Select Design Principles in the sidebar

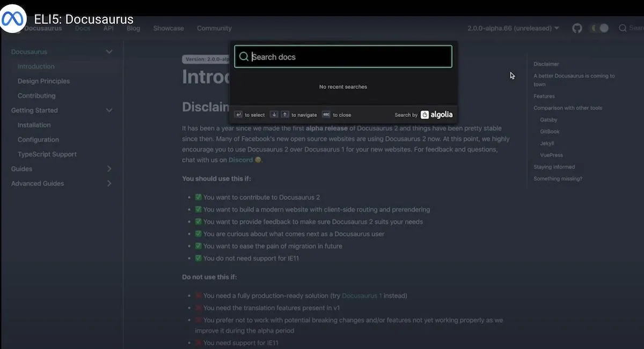pos(43,81)
